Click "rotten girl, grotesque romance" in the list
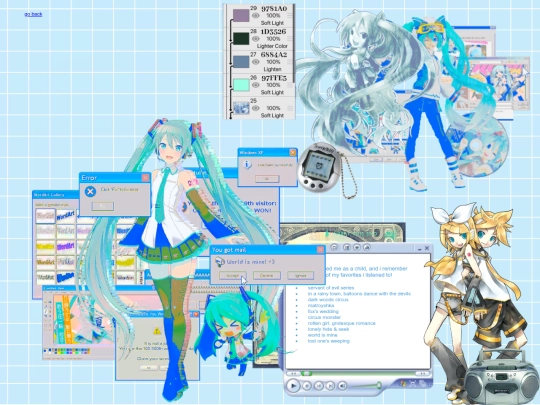Image resolution: width=540 pixels, height=405 pixels. click(x=342, y=323)
